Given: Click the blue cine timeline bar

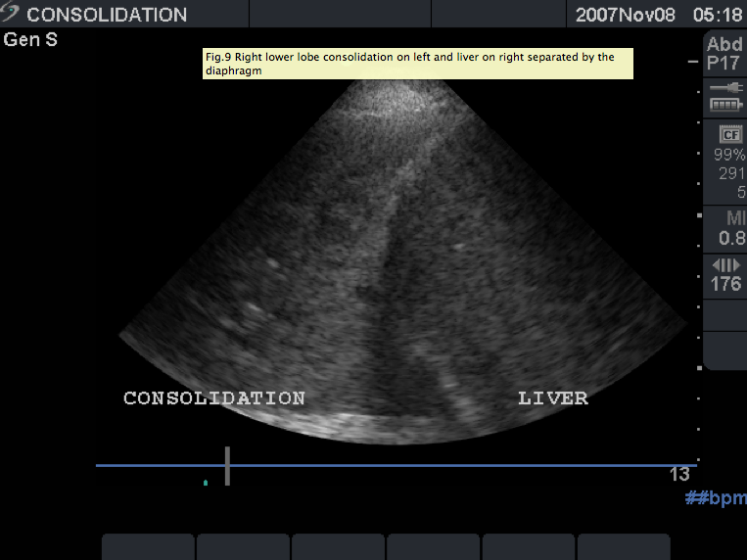Looking at the screenshot, I should pos(397,465).
